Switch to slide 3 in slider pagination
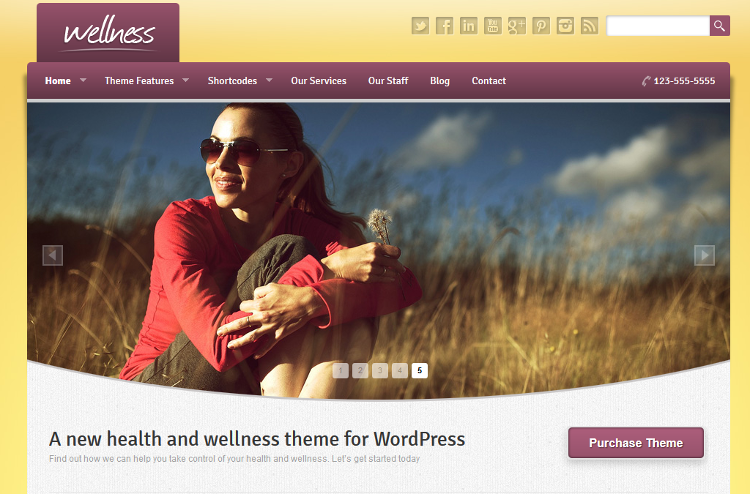Screen dimensions: 750x494 point(380,370)
